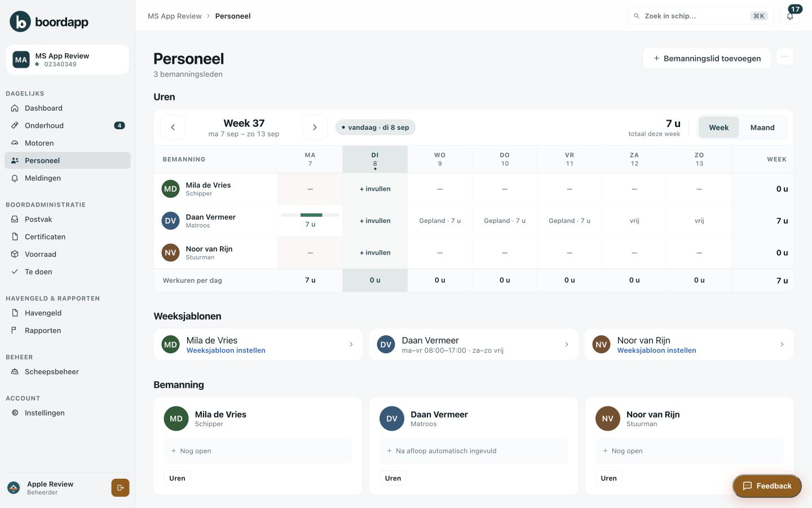Open Postvak in the sidebar
Viewport: 812px width, 508px height.
tap(68, 220)
